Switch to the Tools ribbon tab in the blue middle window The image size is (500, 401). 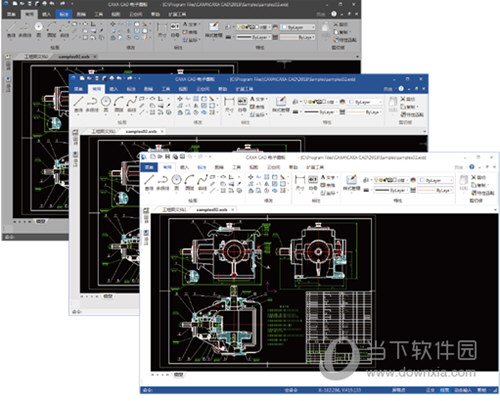(165, 89)
